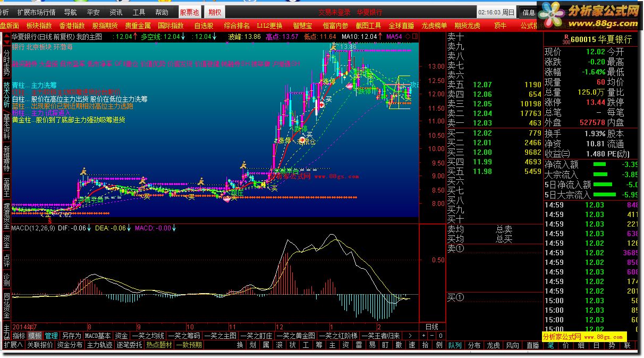Screen dimensions: 644x358
Task: Open the 导航 menu
Action: point(70,12)
